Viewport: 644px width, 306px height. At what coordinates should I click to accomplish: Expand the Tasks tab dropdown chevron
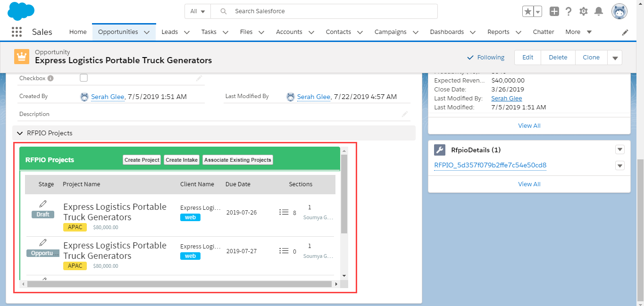pyautogui.click(x=225, y=33)
